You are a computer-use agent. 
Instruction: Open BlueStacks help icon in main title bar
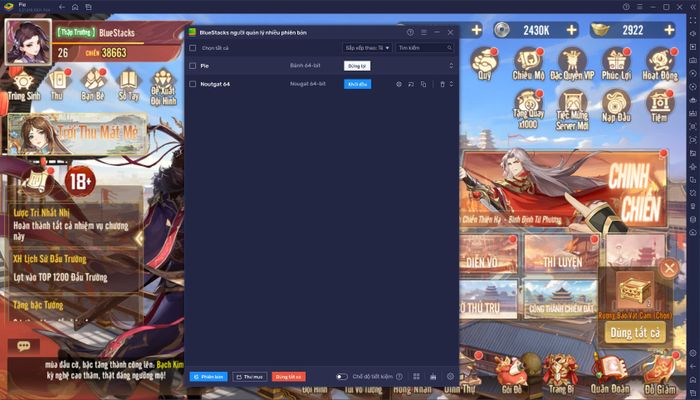626,7
